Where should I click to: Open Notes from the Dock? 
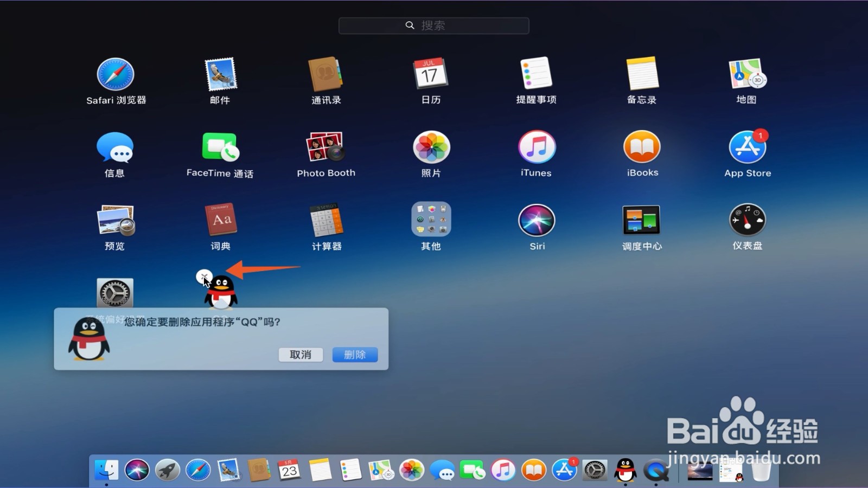[x=320, y=470]
